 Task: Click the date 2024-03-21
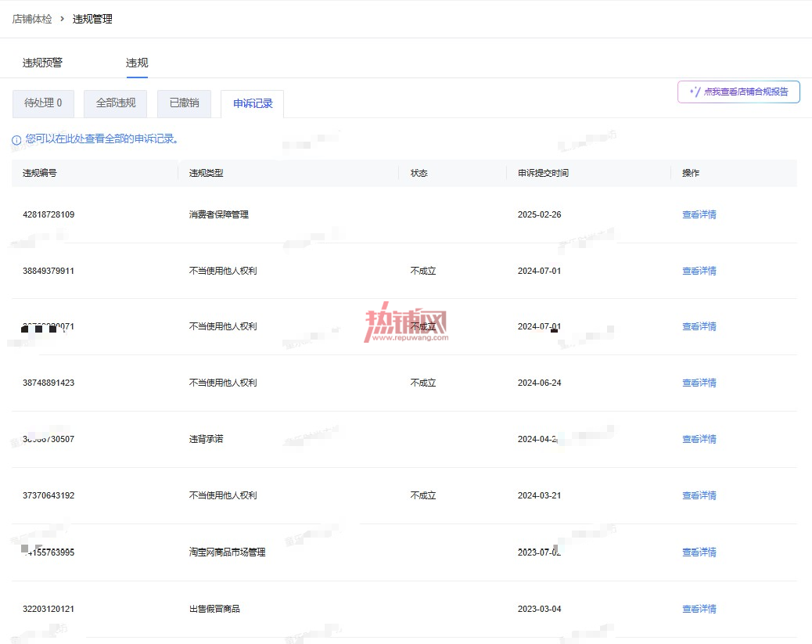[540, 496]
